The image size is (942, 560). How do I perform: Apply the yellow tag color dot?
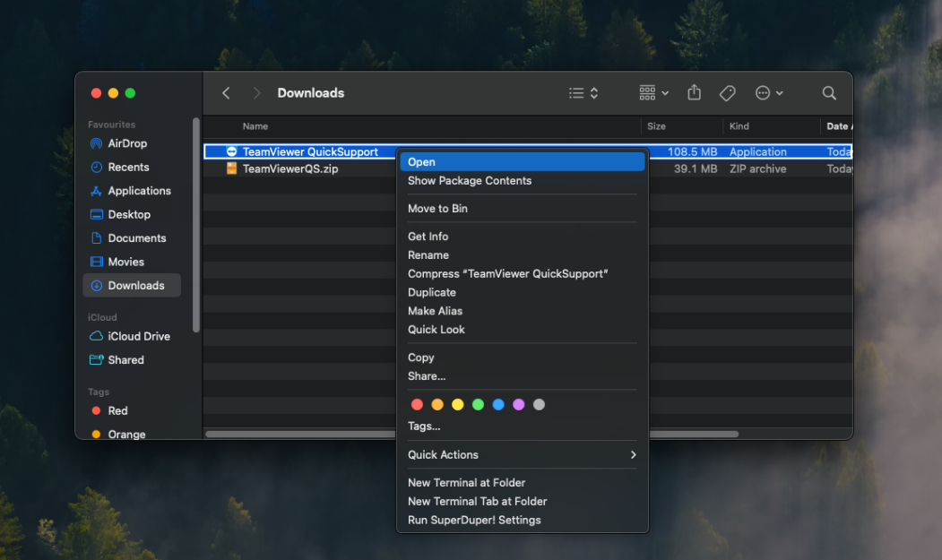coord(458,404)
